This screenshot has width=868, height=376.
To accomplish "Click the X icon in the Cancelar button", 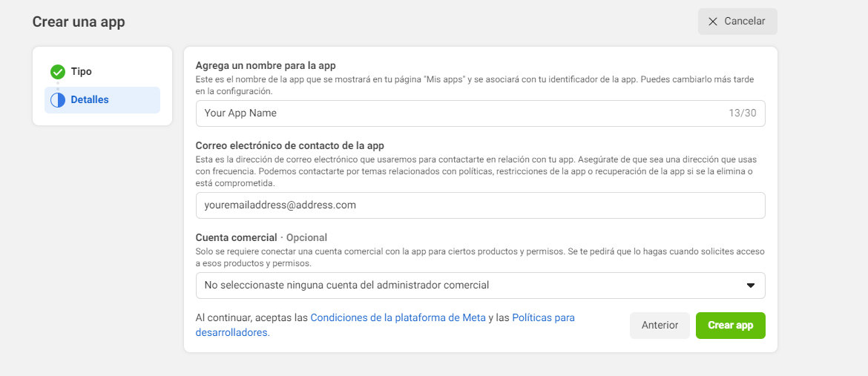I will (x=713, y=22).
